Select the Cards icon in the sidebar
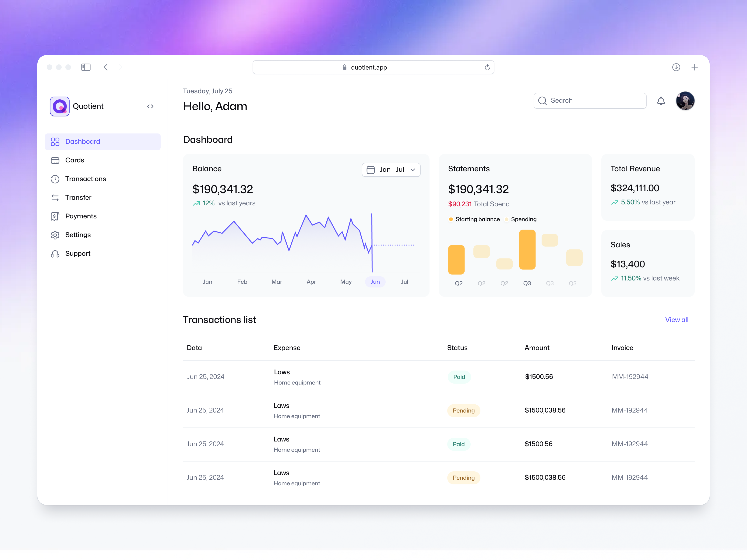747x560 pixels. coord(55,160)
